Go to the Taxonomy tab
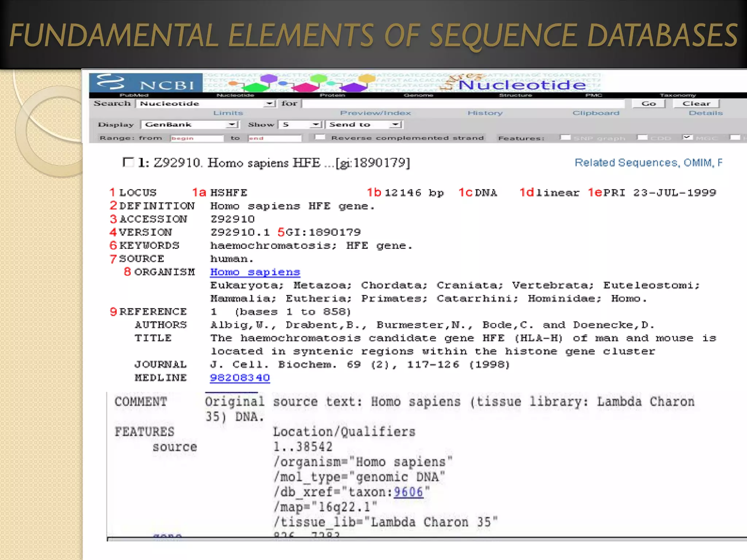Viewport: 747px width, 560px height. click(677, 95)
